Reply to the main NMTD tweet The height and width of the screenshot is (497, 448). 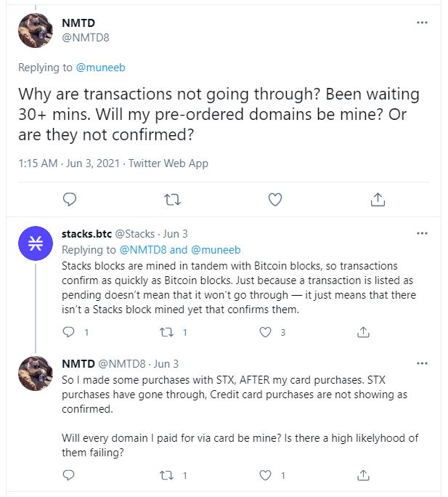click(x=70, y=198)
